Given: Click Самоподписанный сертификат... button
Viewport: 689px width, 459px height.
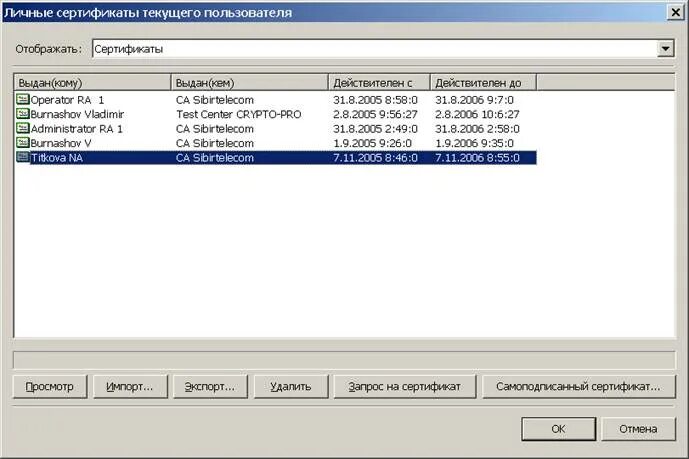Looking at the screenshot, I should click(x=579, y=387).
